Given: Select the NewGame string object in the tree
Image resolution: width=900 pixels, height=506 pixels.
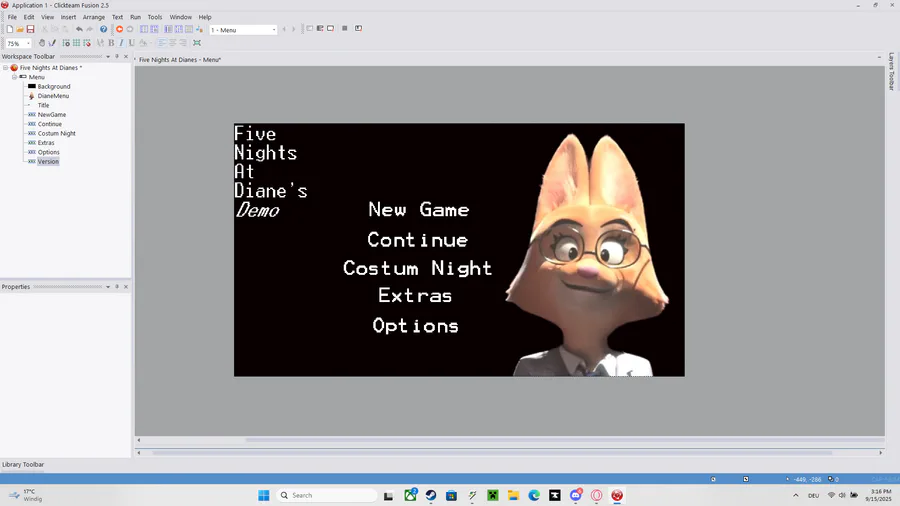Looking at the screenshot, I should pyautogui.click(x=52, y=115).
